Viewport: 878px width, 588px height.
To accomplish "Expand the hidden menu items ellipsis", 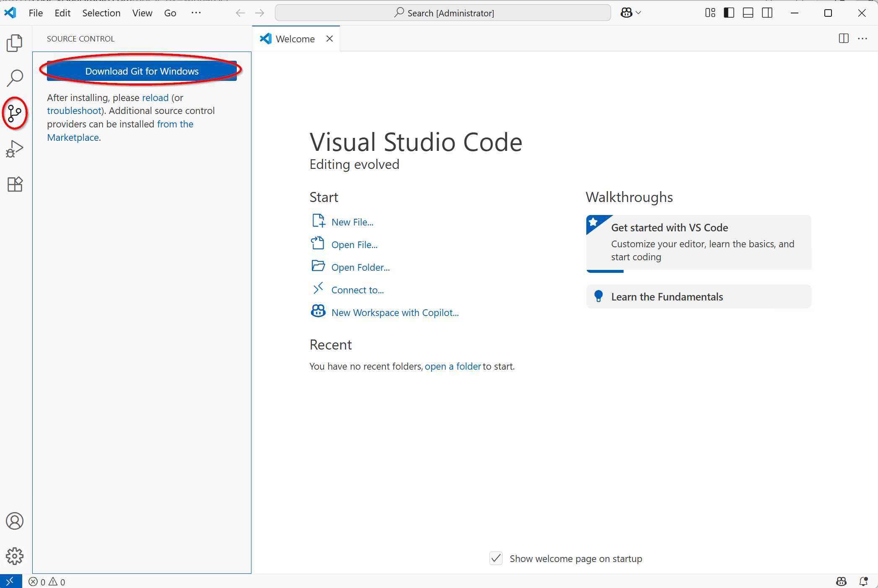I will [196, 13].
